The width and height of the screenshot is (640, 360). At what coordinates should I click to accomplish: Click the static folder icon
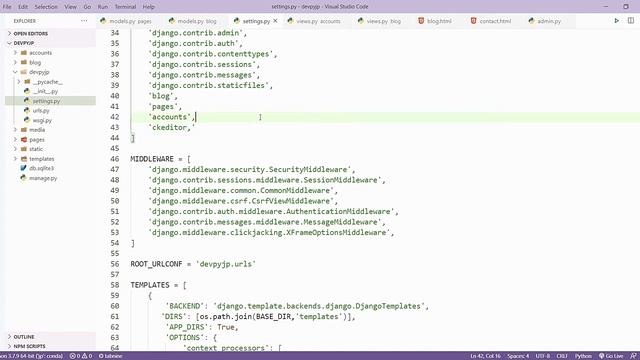click(24, 149)
